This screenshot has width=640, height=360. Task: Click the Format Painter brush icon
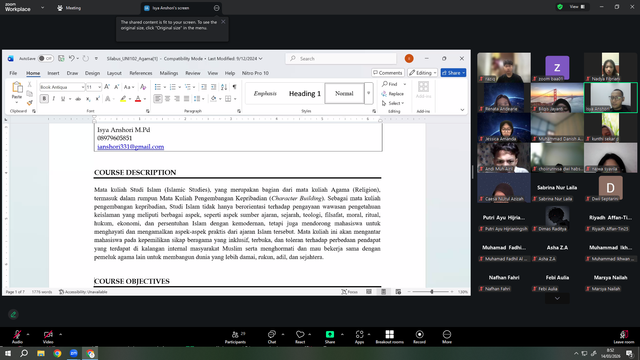coord(29,102)
